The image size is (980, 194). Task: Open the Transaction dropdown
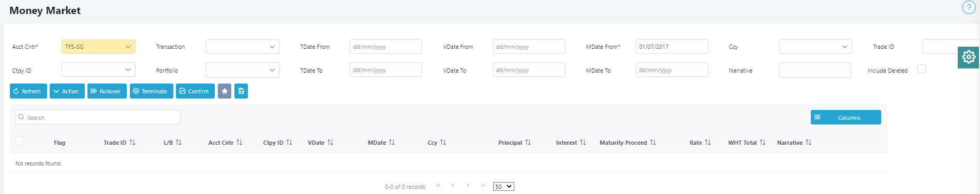[243, 47]
